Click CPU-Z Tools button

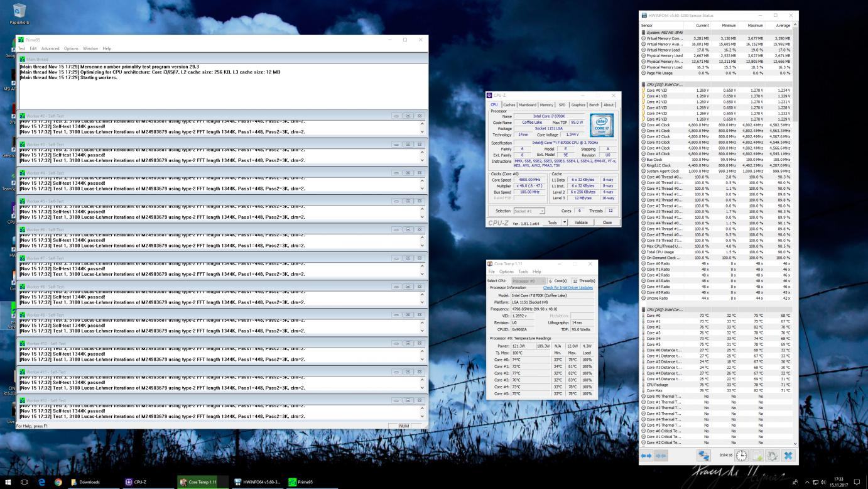pyautogui.click(x=552, y=223)
